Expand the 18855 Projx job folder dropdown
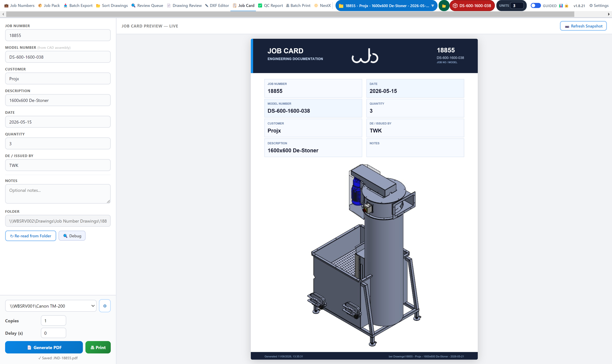This screenshot has width=612, height=364. pos(386,6)
